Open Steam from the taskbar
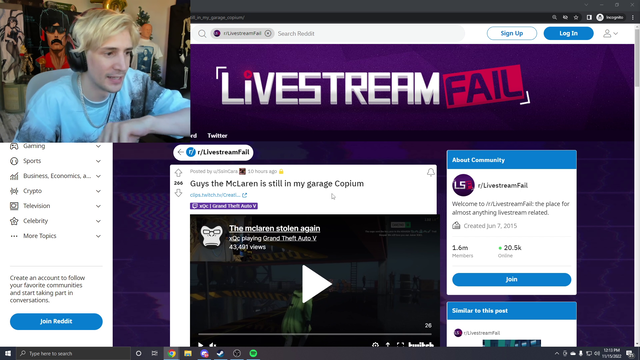 pyautogui.click(x=220, y=353)
